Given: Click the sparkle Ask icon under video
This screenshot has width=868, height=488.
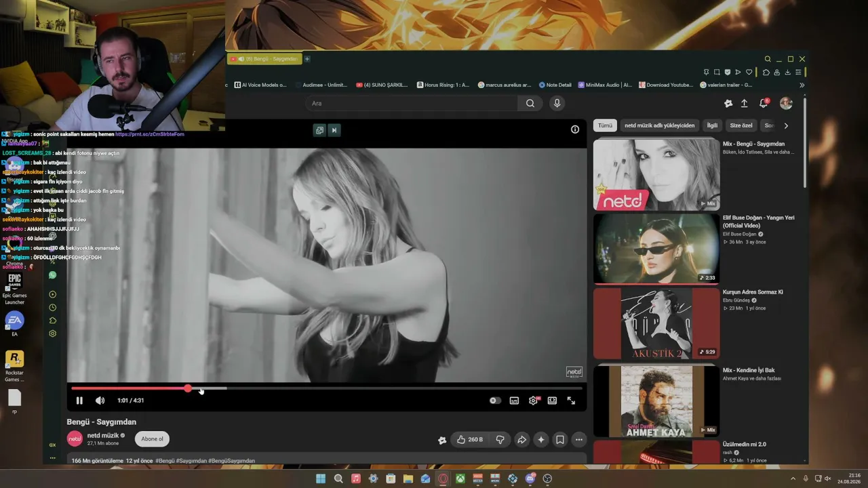Looking at the screenshot, I should coord(540,440).
